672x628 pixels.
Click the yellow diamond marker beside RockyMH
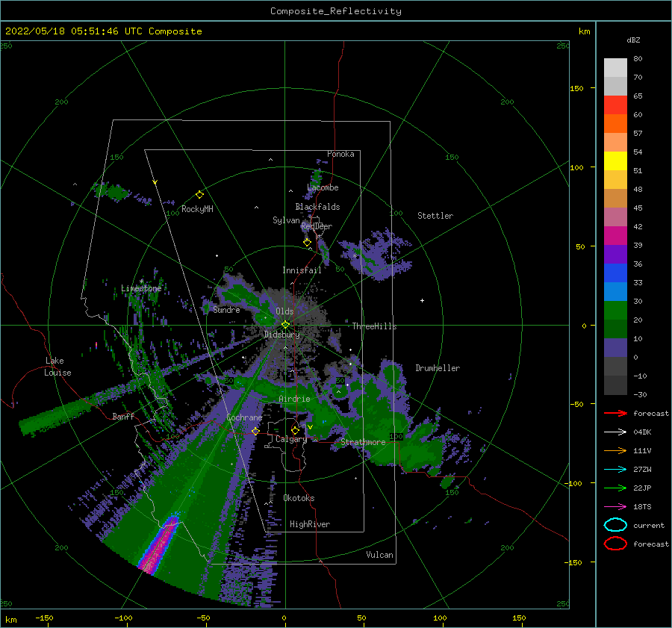[x=199, y=195]
